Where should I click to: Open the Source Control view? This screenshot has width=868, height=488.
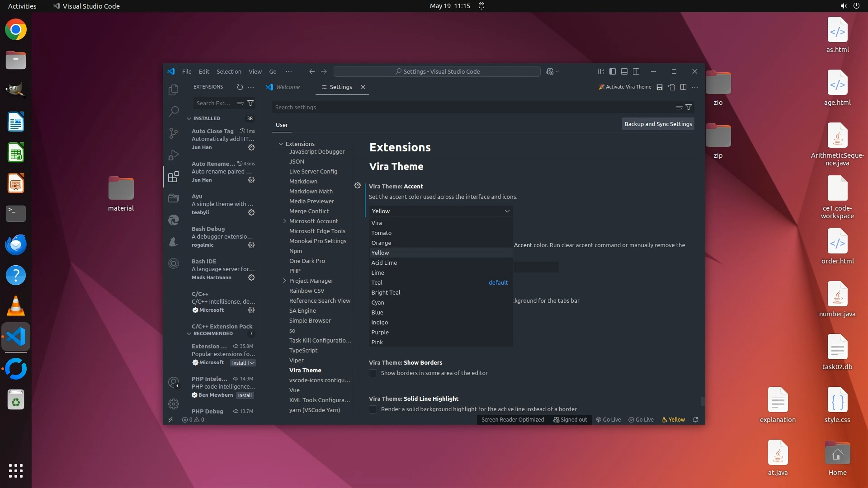(174, 133)
